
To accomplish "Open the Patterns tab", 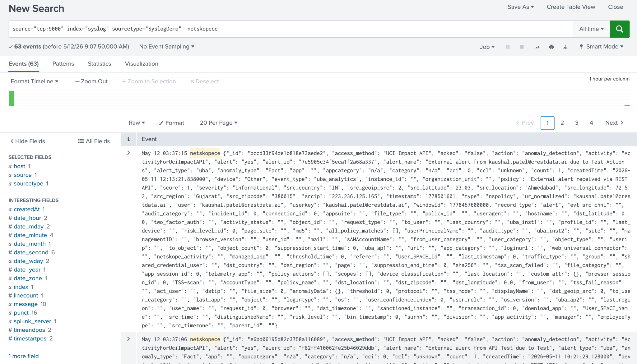I will point(63,64).
